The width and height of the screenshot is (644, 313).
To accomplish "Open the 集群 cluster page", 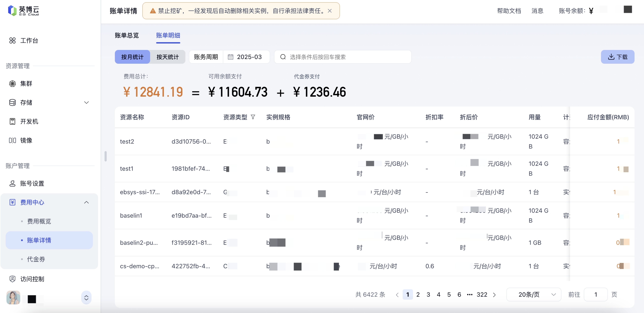I will pyautogui.click(x=26, y=84).
